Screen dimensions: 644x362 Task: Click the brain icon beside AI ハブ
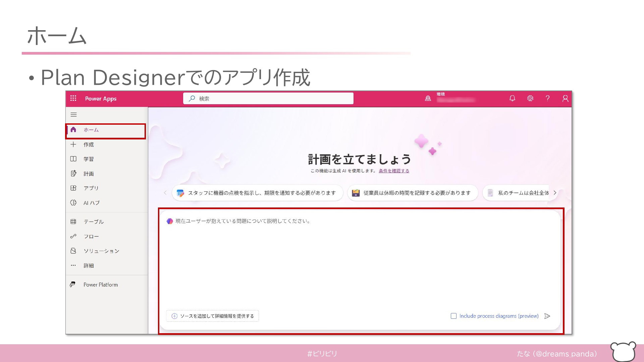[73, 203]
